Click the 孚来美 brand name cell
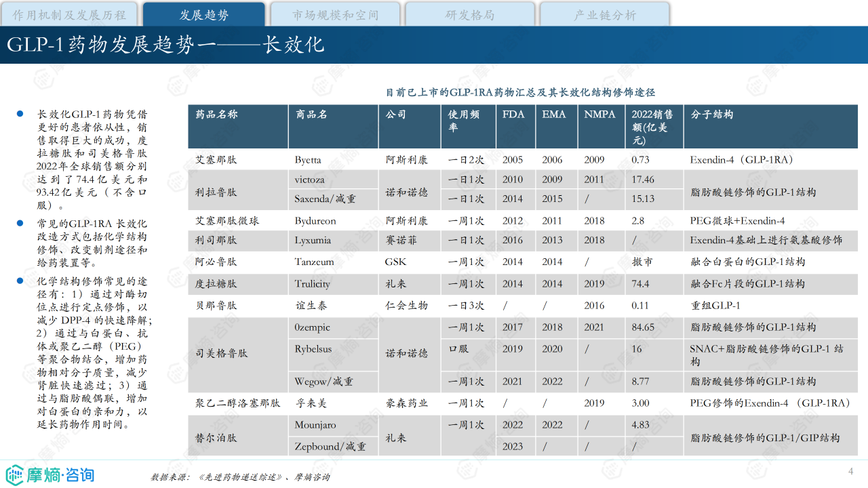 [x=333, y=403]
